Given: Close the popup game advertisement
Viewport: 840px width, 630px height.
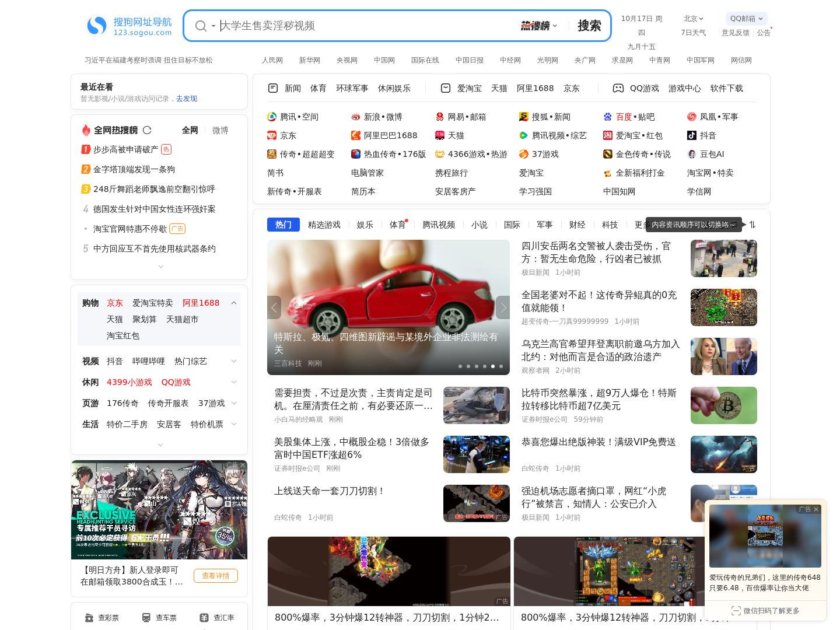Looking at the screenshot, I should pyautogui.click(x=816, y=509).
